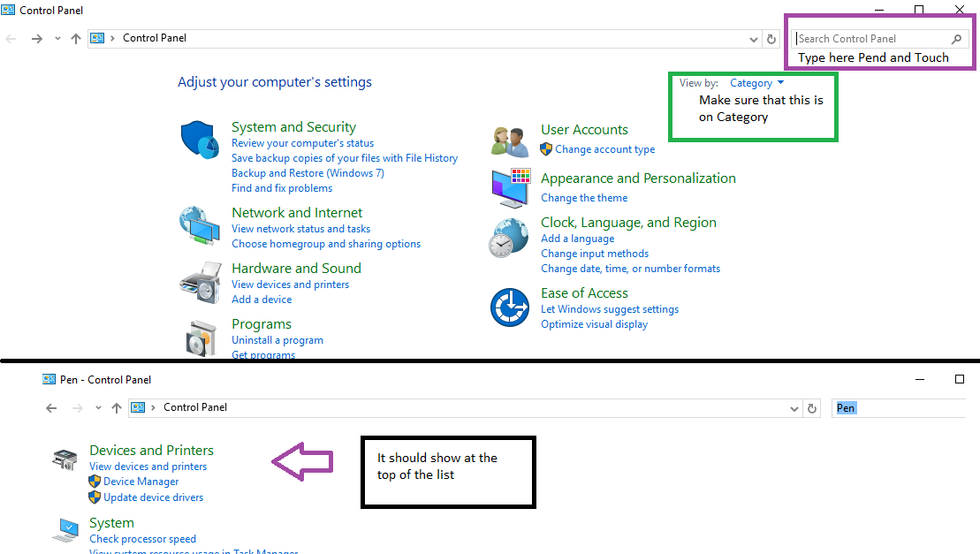980x554 pixels.
Task: Open Network and Internet globe icon
Action: (x=200, y=224)
